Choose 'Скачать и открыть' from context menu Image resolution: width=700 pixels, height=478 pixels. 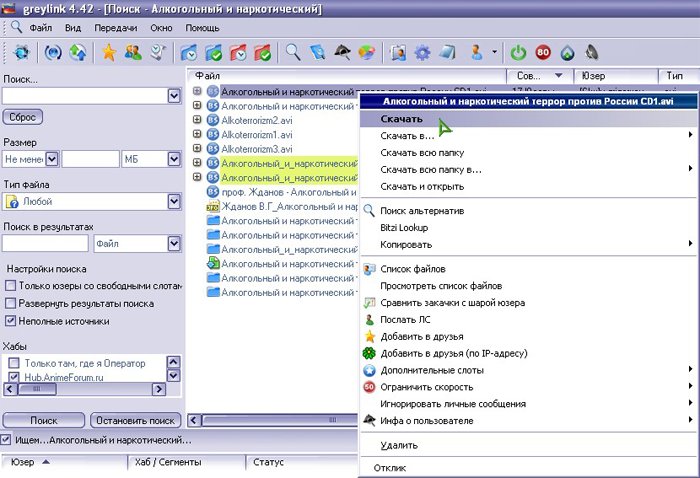click(x=529, y=187)
